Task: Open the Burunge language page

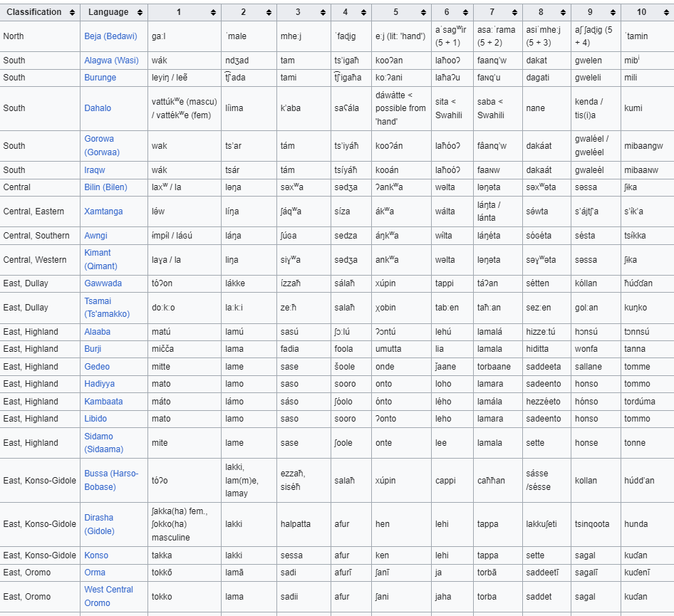Action: pos(100,78)
